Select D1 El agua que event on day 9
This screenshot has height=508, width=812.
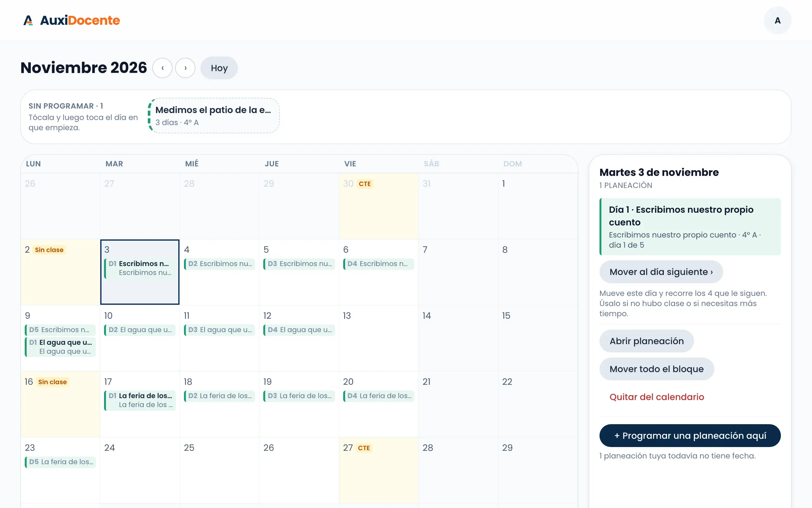point(60,347)
